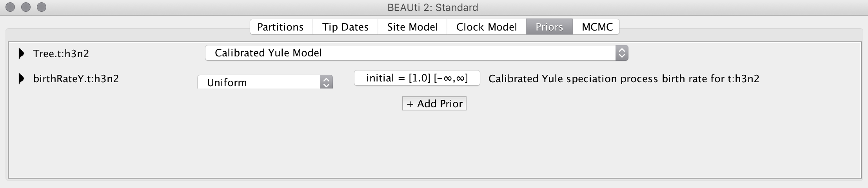Zoom the BEAUti window to full size
Viewport: 868px width, 188px height.
click(x=41, y=7)
